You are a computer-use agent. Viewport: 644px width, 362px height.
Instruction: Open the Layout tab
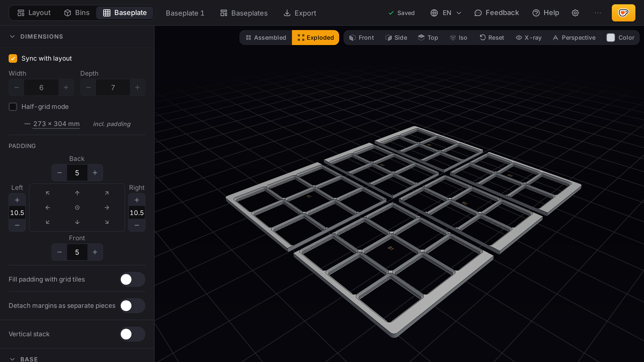coord(34,13)
